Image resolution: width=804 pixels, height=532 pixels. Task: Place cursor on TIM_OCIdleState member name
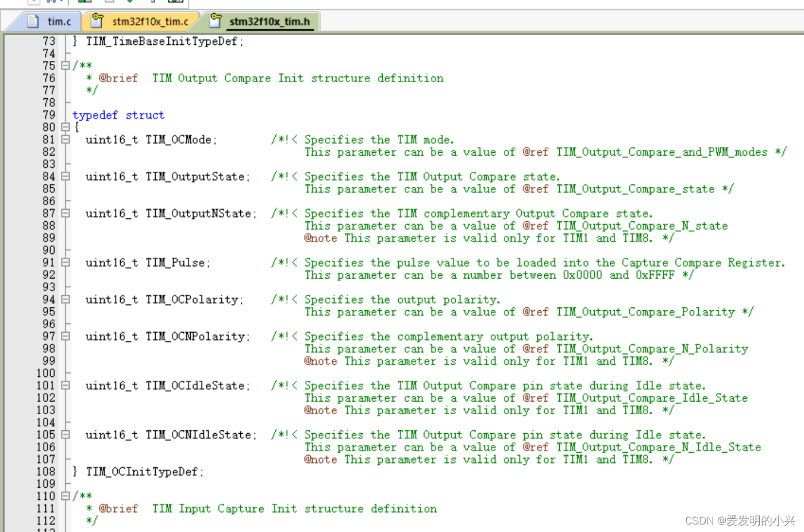coord(195,385)
